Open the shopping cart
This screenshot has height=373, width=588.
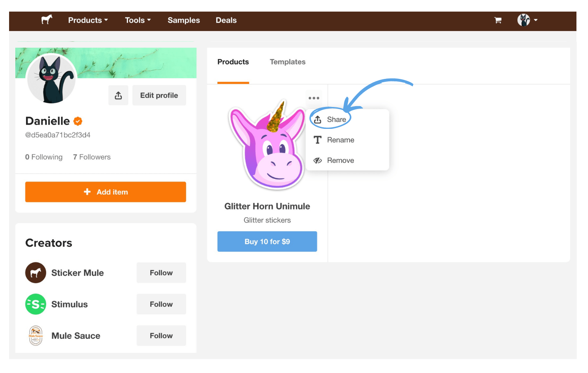(498, 20)
